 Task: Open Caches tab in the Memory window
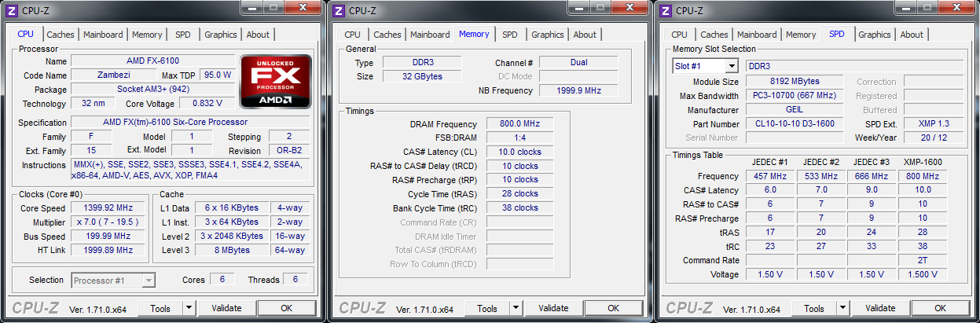point(387,35)
